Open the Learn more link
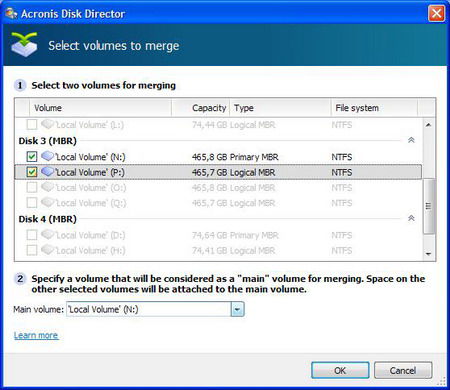Image resolution: width=450 pixels, height=390 pixels. point(36,335)
